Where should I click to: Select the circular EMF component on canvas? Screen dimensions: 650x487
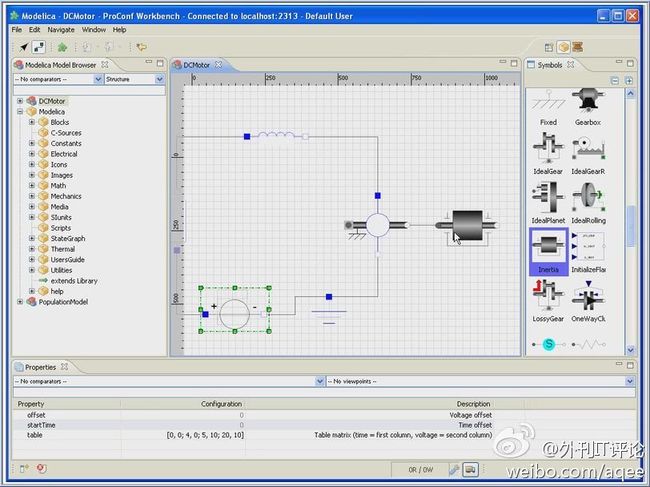point(377,225)
